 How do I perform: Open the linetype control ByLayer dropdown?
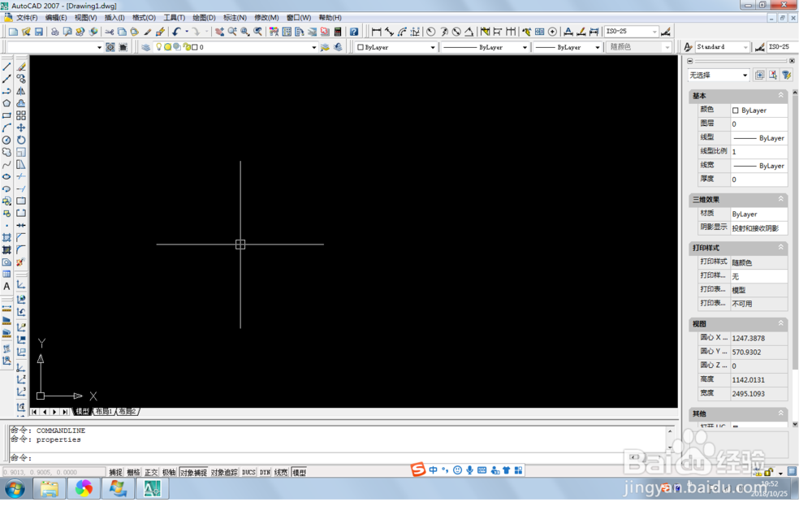[525, 47]
